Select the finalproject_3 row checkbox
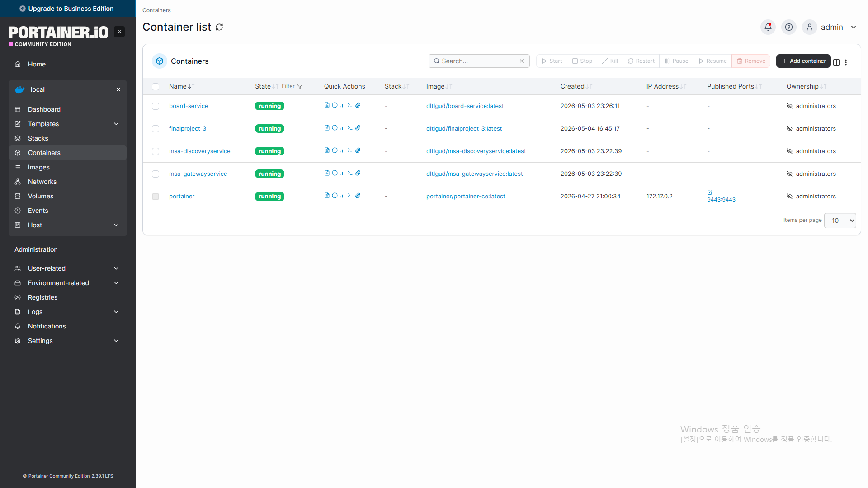The image size is (868, 488). [x=156, y=129]
